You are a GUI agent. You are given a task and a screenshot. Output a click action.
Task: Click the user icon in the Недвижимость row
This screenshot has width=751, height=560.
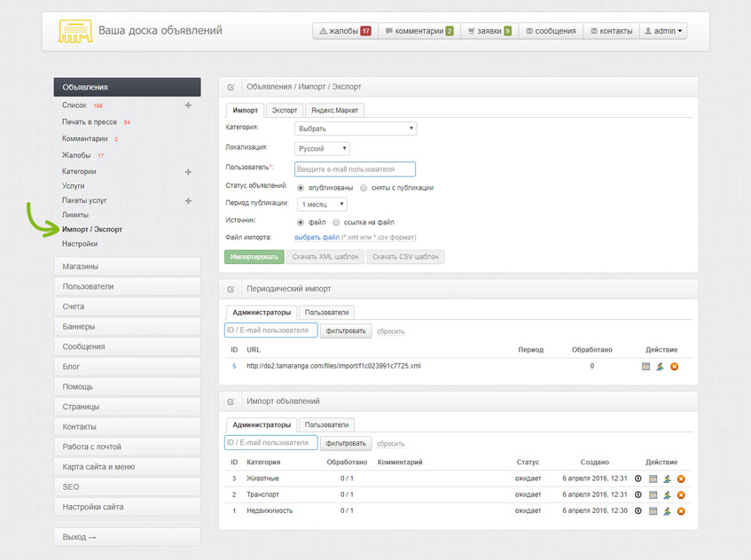pyautogui.click(x=667, y=511)
